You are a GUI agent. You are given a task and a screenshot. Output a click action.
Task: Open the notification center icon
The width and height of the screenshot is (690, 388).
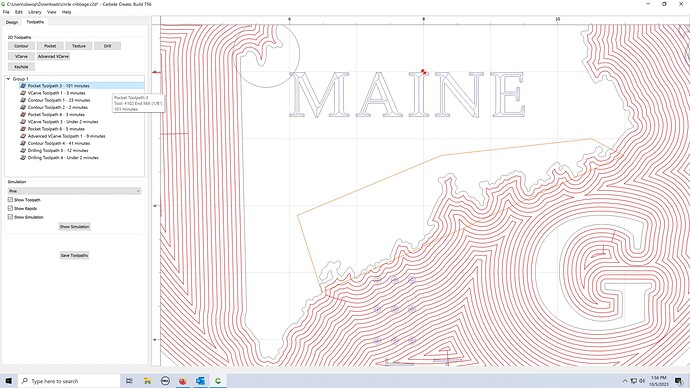(x=679, y=381)
